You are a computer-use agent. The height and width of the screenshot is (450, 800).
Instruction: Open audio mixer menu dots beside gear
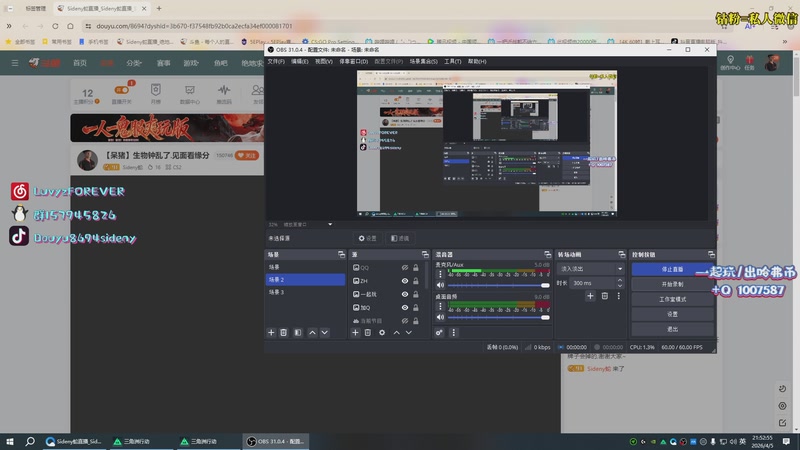[454, 333]
